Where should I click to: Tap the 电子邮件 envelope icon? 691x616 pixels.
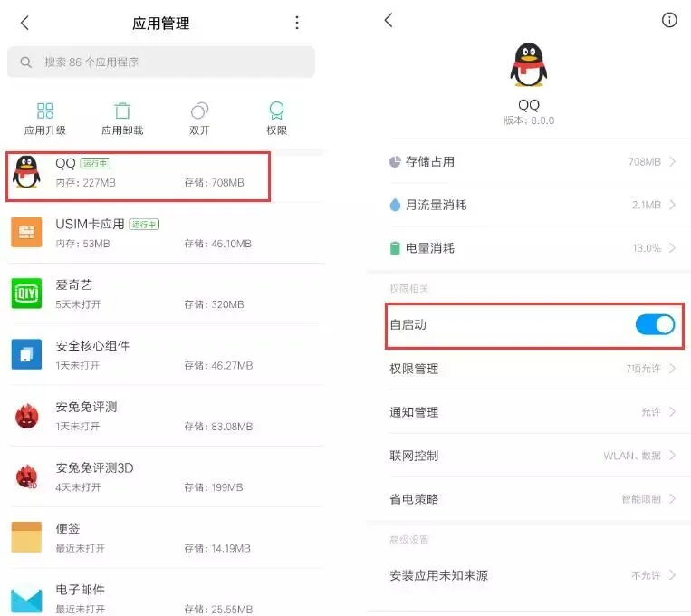pyautogui.click(x=26, y=600)
